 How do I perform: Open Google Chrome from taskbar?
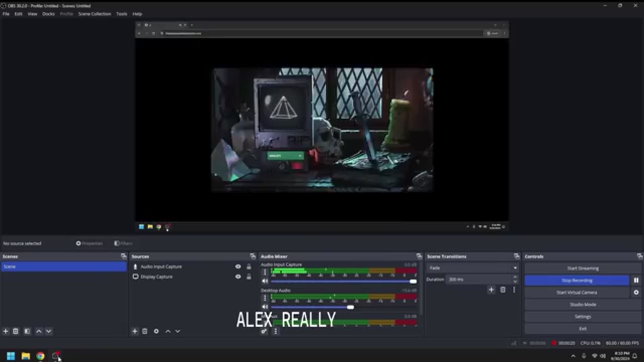pyautogui.click(x=40, y=356)
